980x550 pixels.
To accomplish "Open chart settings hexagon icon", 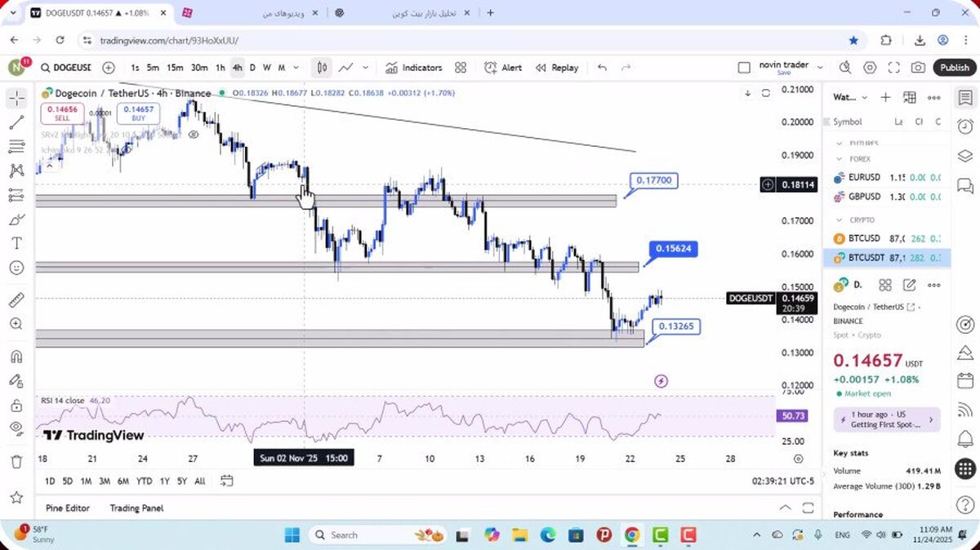I will tap(870, 68).
